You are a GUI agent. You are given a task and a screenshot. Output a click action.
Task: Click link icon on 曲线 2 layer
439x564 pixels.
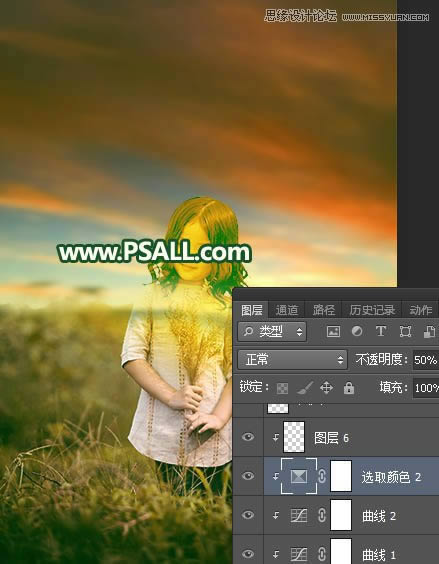(322, 515)
